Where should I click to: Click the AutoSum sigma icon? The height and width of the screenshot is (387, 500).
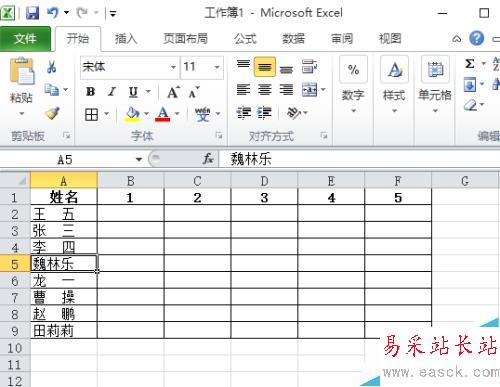coord(470,63)
